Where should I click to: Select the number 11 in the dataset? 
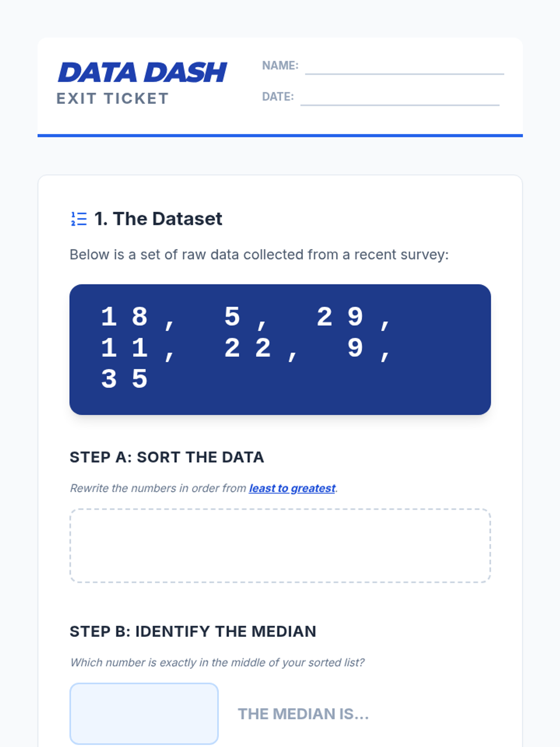(124, 348)
